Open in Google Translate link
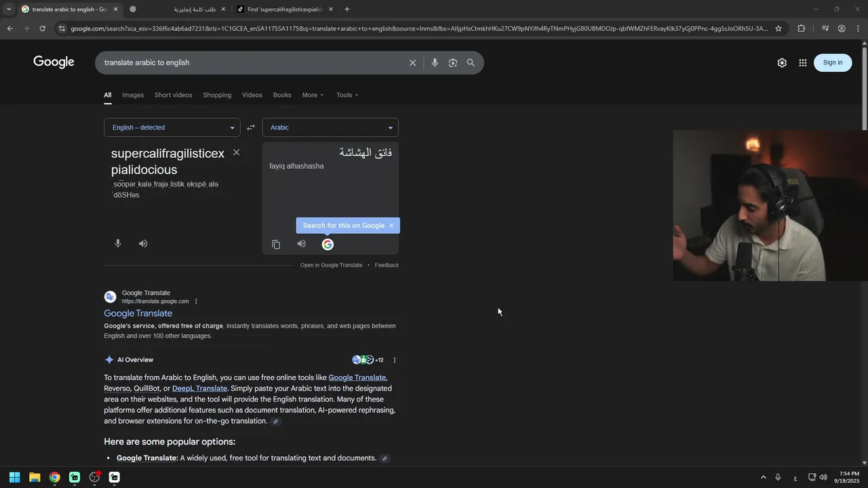This screenshot has width=868, height=488. [x=331, y=265]
